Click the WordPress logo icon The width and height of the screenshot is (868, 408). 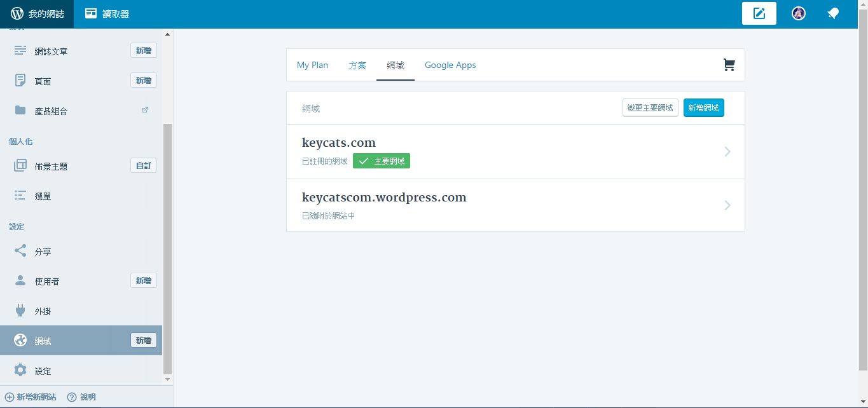pos(17,13)
